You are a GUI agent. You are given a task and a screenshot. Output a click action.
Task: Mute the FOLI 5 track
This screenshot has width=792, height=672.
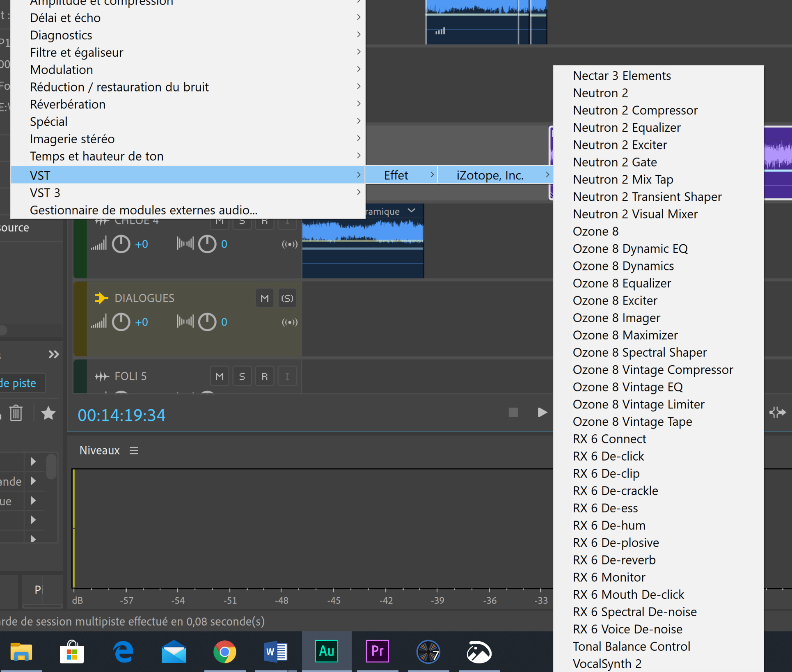pos(220,376)
